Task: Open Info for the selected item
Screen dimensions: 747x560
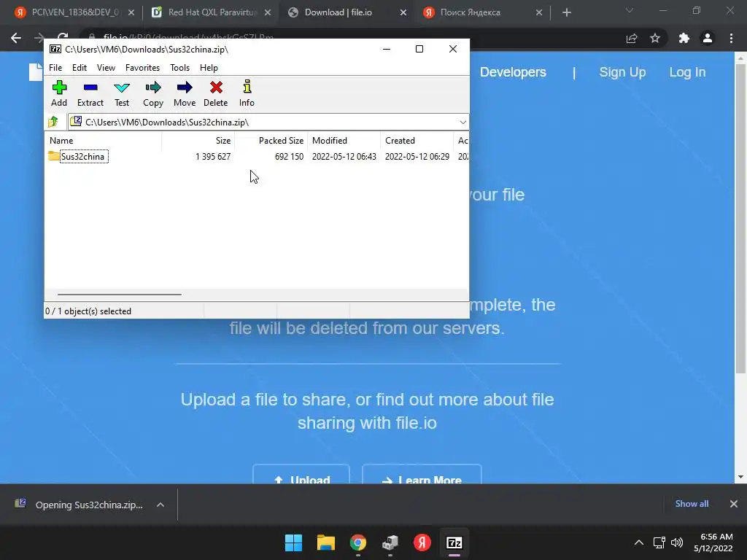Action: tap(247, 93)
